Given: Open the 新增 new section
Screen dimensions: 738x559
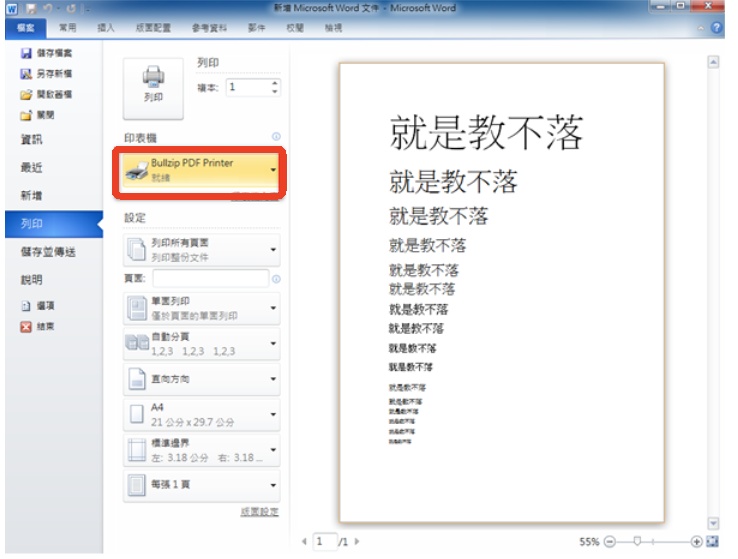Looking at the screenshot, I should (x=32, y=195).
